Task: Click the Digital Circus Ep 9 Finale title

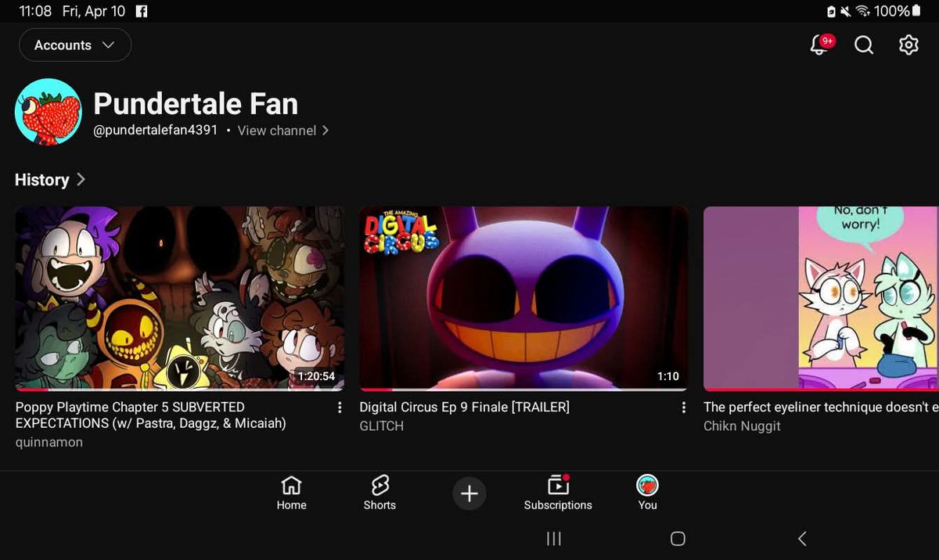Action: coord(464,407)
